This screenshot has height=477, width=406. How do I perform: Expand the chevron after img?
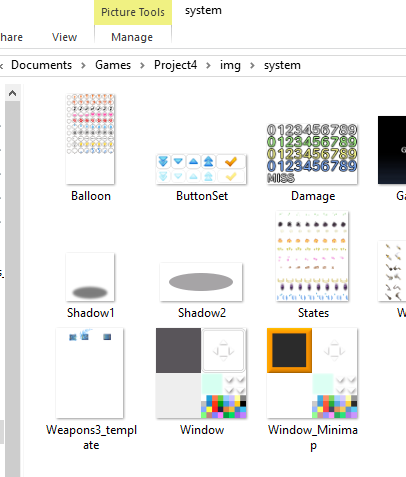(252, 65)
